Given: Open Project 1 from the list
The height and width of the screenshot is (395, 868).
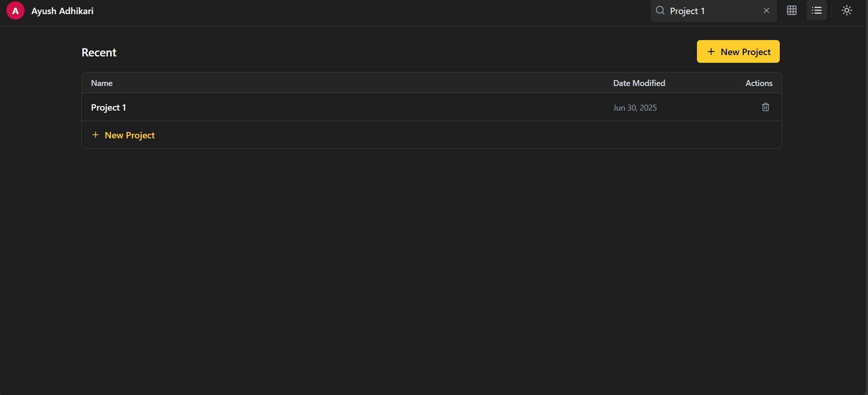Looking at the screenshot, I should tap(108, 107).
